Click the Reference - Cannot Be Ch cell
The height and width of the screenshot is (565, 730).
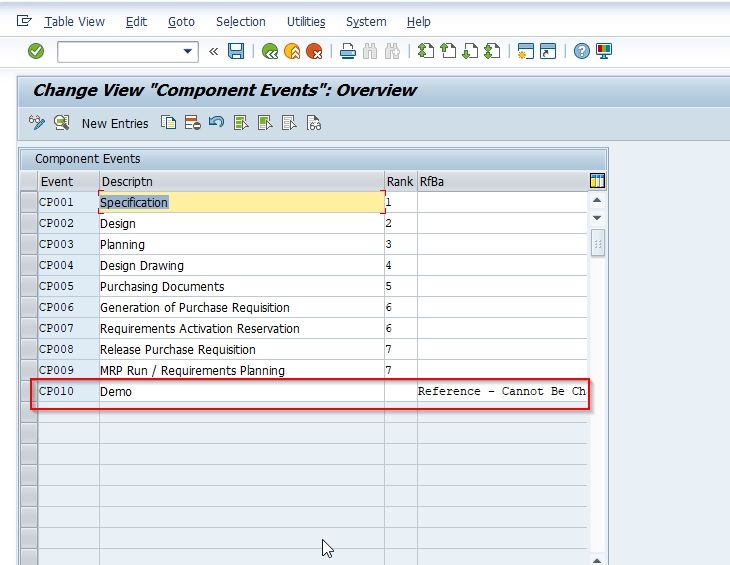click(502, 391)
